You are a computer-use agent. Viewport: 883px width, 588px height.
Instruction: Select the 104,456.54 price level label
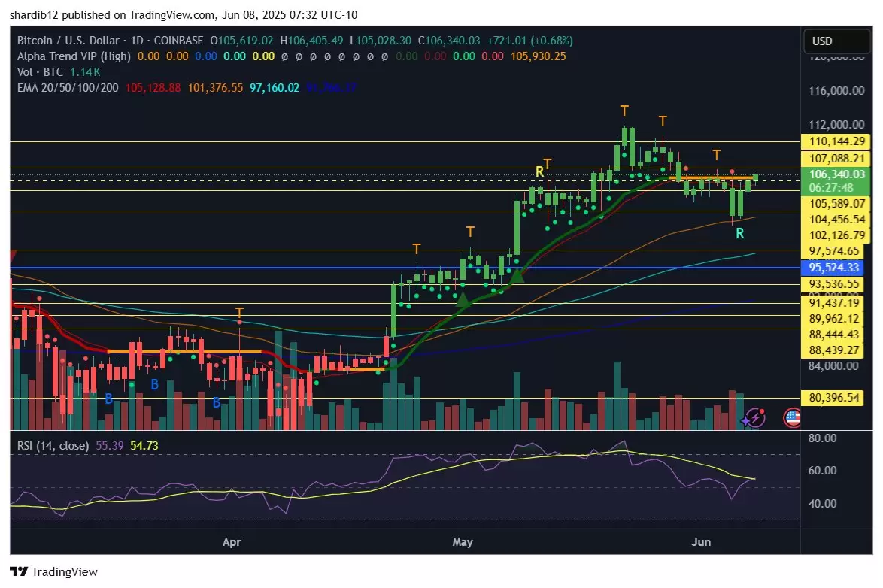pyautogui.click(x=836, y=219)
